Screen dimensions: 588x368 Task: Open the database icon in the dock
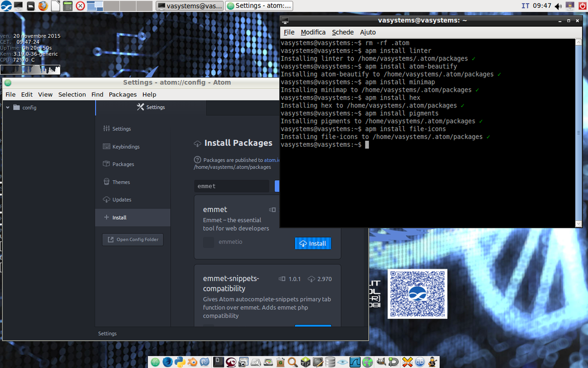(330, 362)
